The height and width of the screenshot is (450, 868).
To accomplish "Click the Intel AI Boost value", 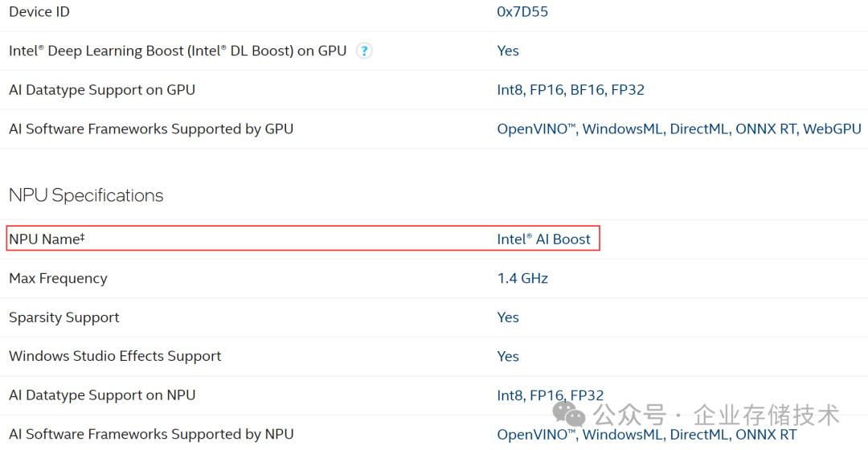I will pos(544,239).
